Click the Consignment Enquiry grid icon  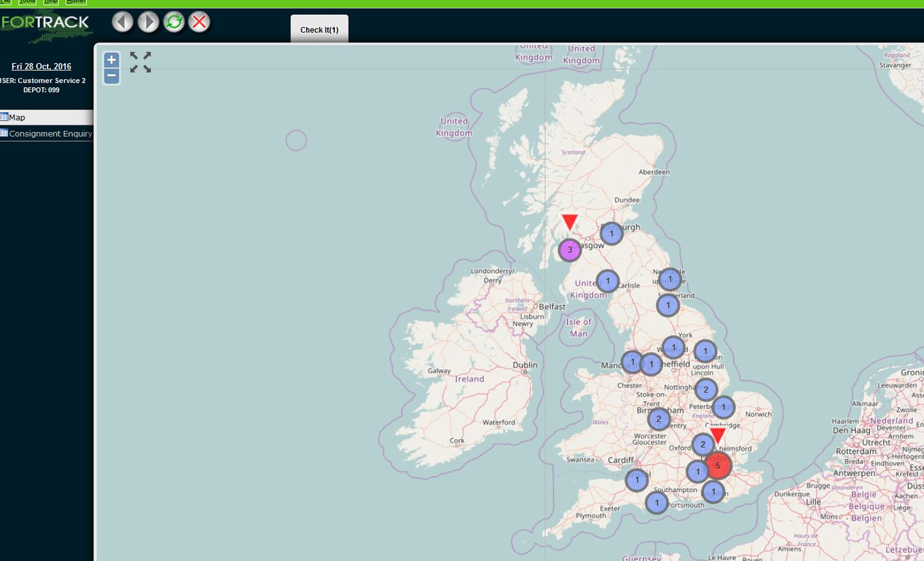[x=3, y=133]
